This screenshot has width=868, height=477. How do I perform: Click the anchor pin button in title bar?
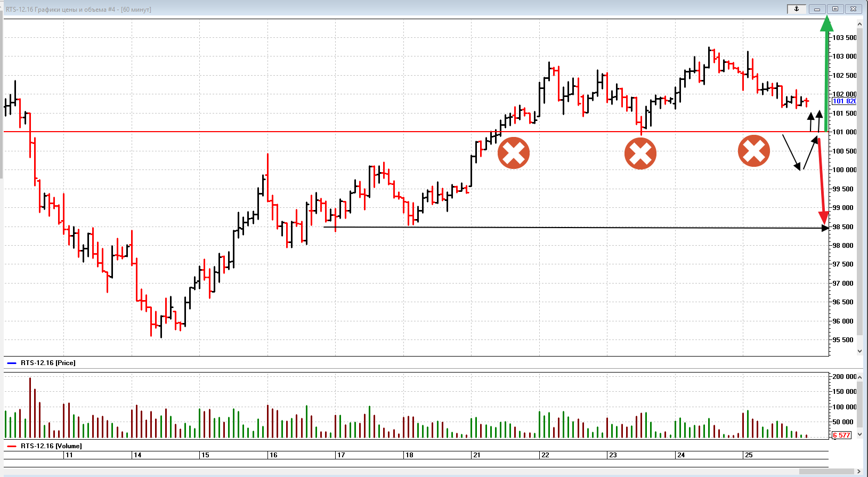(797, 9)
